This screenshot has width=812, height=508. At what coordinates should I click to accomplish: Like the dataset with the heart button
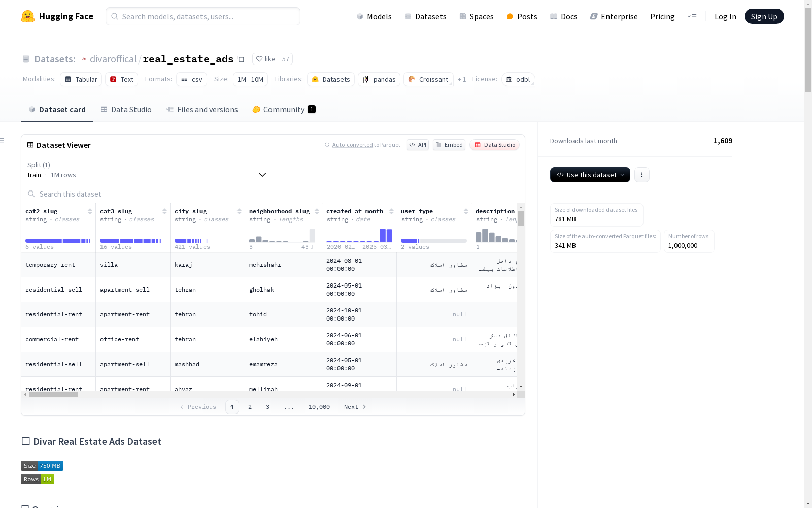point(265,59)
